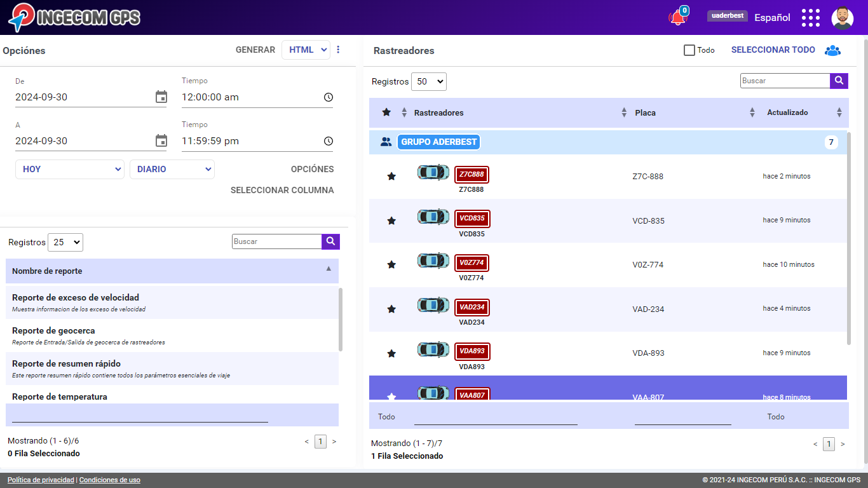This screenshot has width=868, height=488.
Task: Click the search button in the Rastreadores panel
Action: click(x=839, y=81)
